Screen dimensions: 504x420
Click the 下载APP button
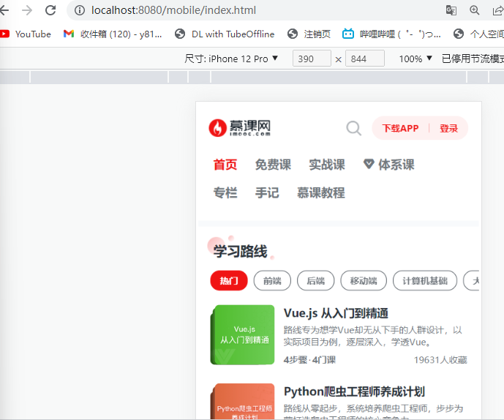pyautogui.click(x=400, y=128)
